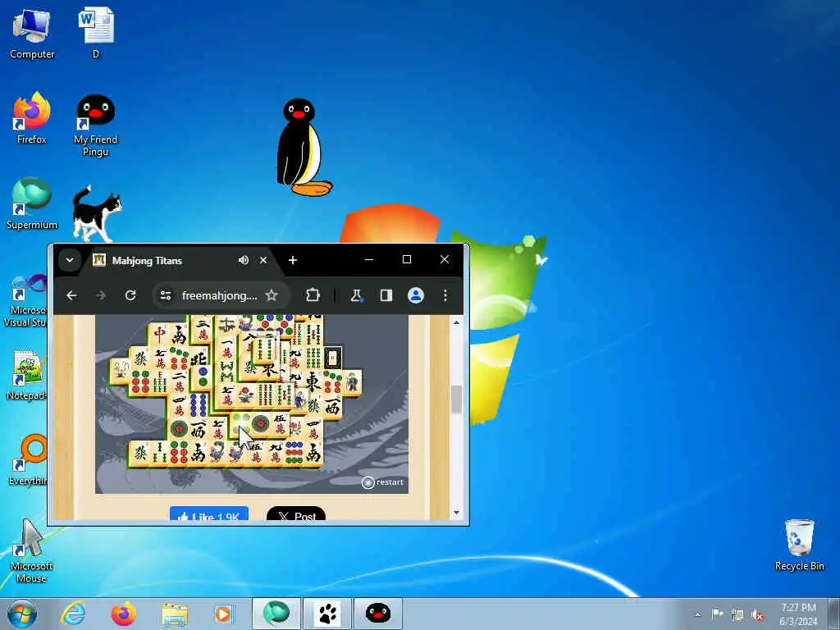The height and width of the screenshot is (630, 840).
Task: Bookmark this page with the star
Action: coord(272,295)
